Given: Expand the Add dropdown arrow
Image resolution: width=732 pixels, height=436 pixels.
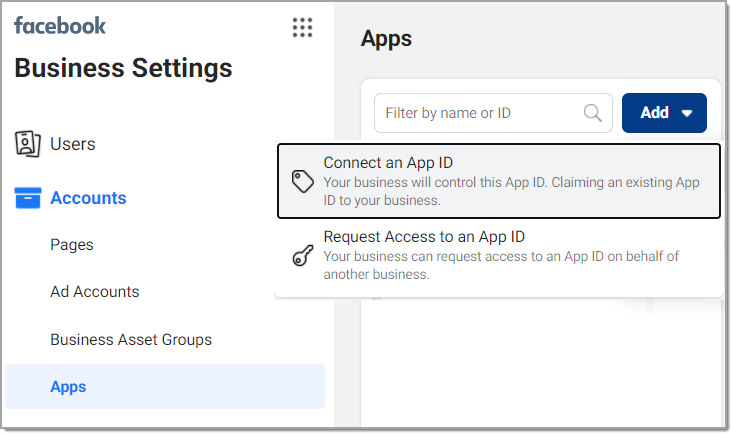Looking at the screenshot, I should tap(686, 113).
